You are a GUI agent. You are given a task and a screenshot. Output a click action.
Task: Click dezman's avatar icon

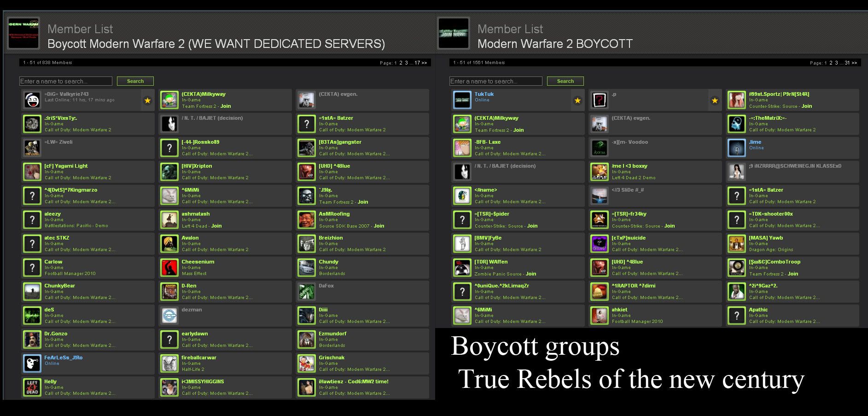point(169,316)
